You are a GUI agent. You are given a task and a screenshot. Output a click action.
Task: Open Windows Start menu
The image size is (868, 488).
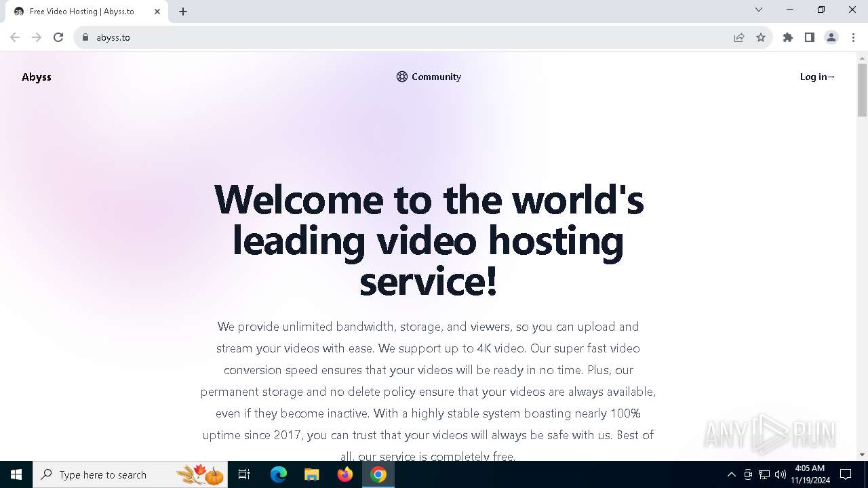pyautogui.click(x=16, y=474)
